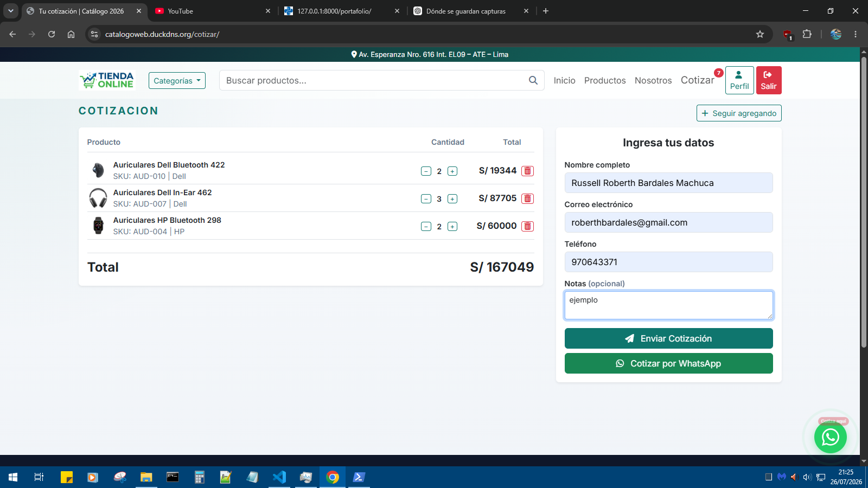
Task: Click Seguir agregando button
Action: pos(739,113)
